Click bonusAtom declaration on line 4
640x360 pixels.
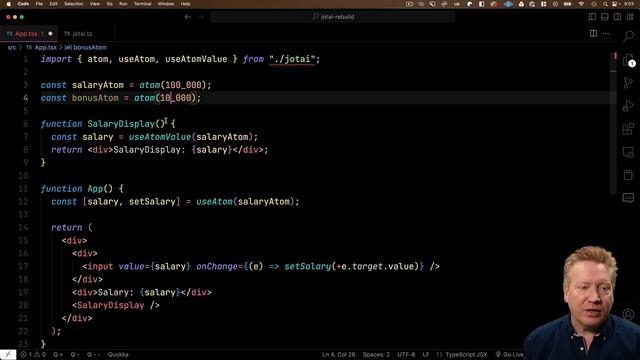pyautogui.click(x=95, y=98)
